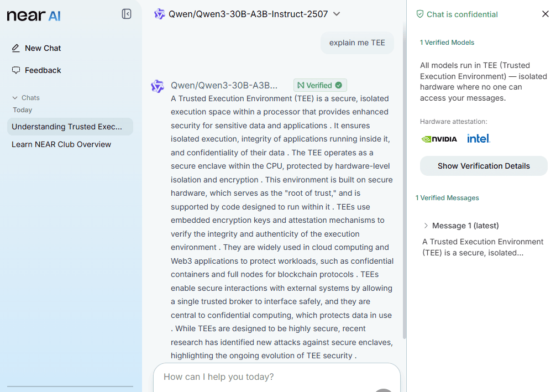Viewport: 556px width, 392px height.
Task: Open Learn NEAR Club Overview chat
Action: click(x=61, y=144)
